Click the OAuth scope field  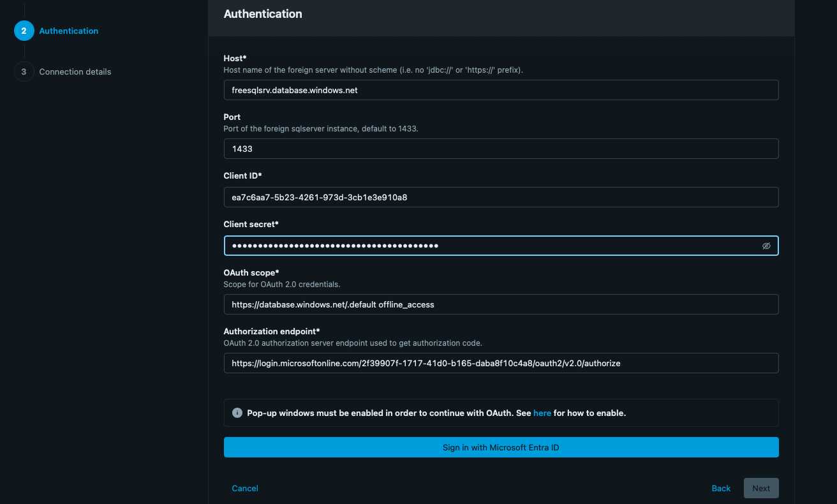click(x=501, y=304)
